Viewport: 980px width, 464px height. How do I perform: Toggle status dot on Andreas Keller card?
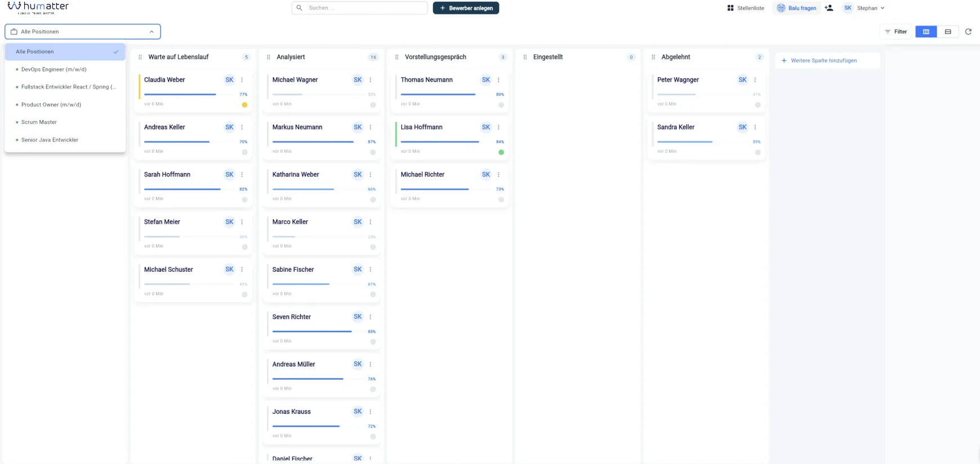coord(244,152)
